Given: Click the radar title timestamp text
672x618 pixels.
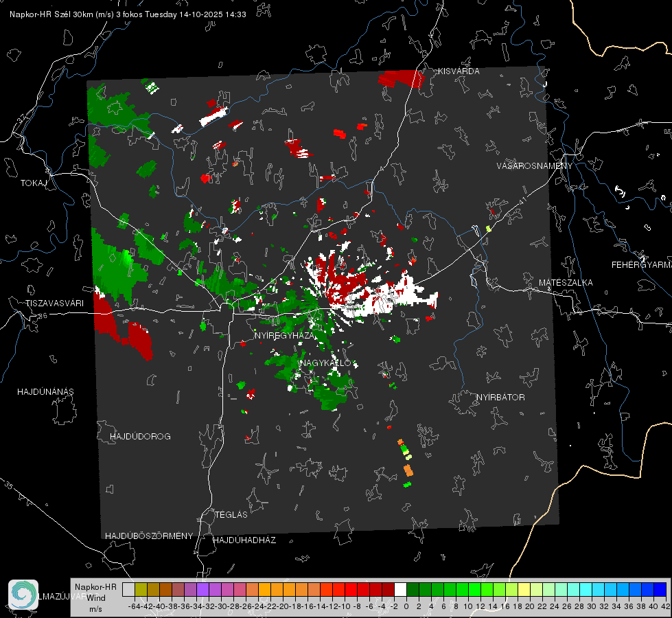Looking at the screenshot, I should [x=128, y=14].
